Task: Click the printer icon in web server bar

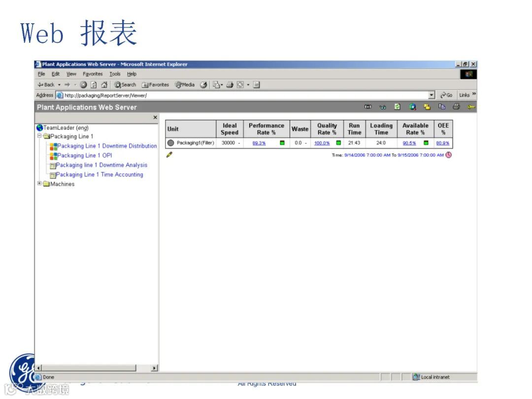Action: 456,107
